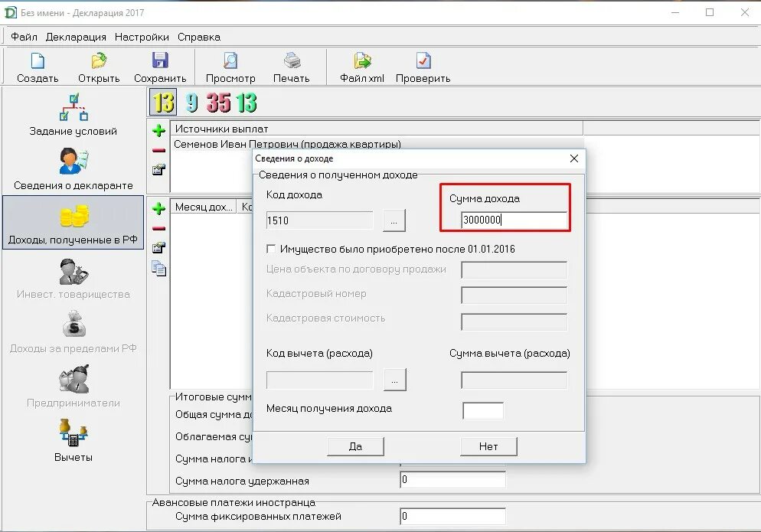The height and width of the screenshot is (532, 761).
Task: Click copy income entry icon
Action: click(x=158, y=269)
